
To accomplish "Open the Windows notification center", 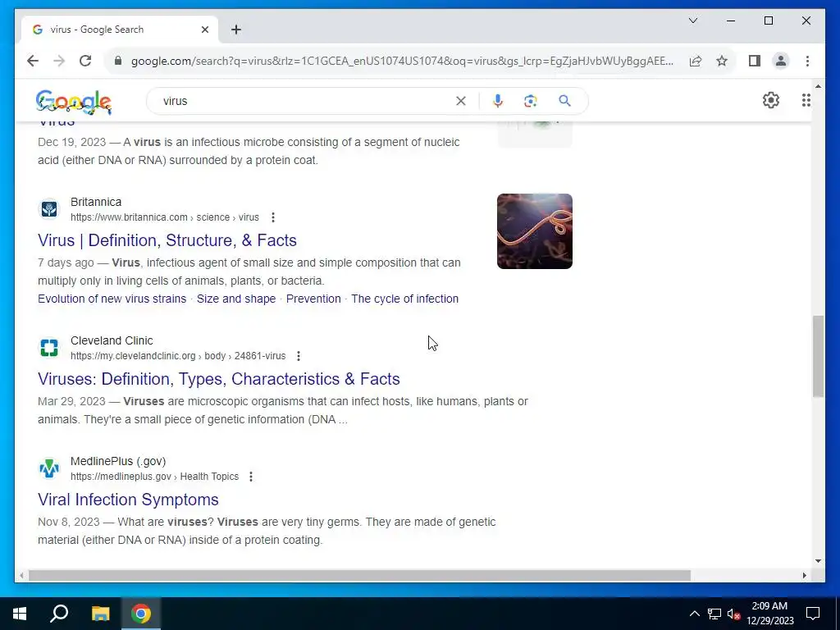I will [813, 614].
